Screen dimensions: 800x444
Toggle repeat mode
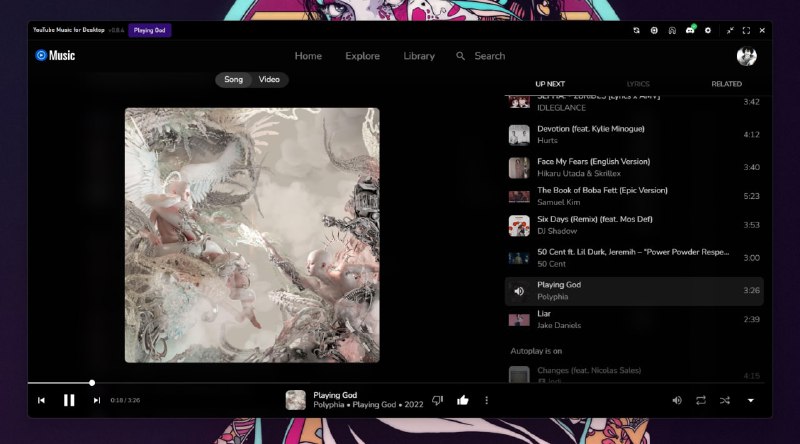coord(701,400)
